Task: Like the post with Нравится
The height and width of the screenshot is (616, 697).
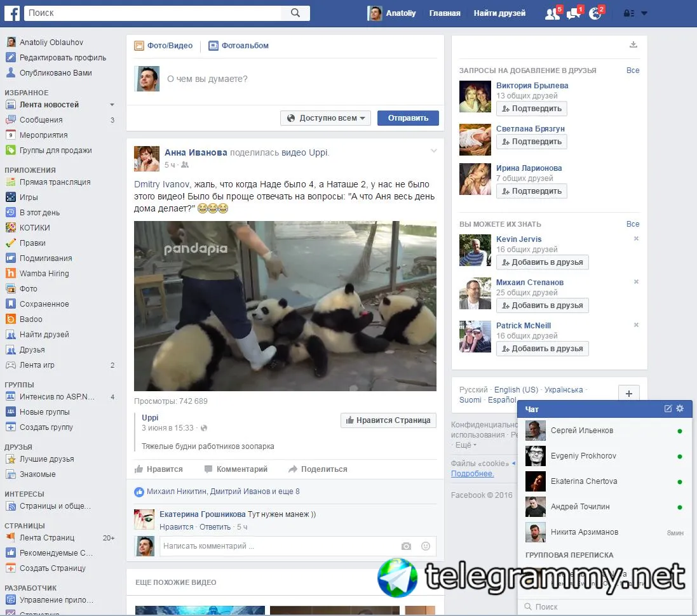Action: tap(159, 469)
